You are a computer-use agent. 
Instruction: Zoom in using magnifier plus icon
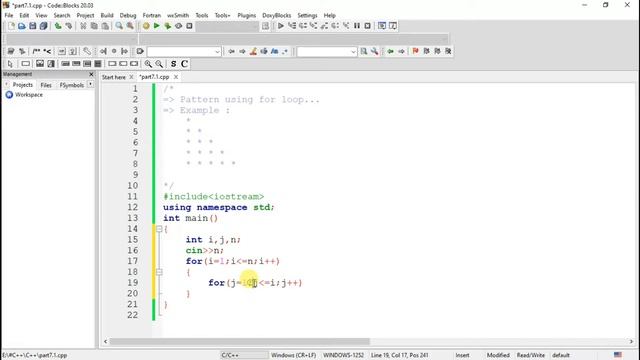point(148,64)
